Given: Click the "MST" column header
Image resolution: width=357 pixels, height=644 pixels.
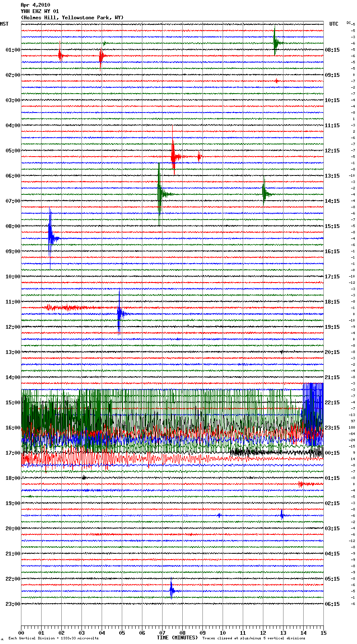Looking at the screenshot, I should [x=4, y=24].
